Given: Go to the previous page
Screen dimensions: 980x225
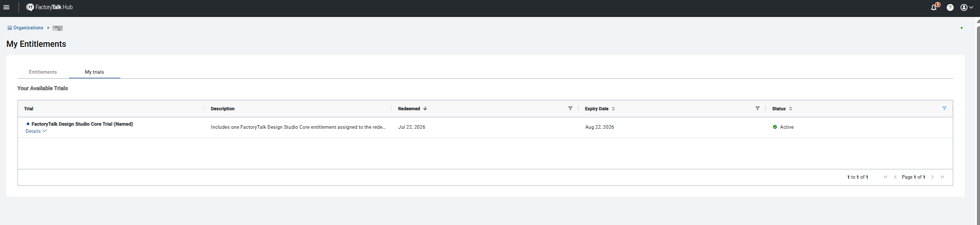Looking at the screenshot, I should coord(895,177).
